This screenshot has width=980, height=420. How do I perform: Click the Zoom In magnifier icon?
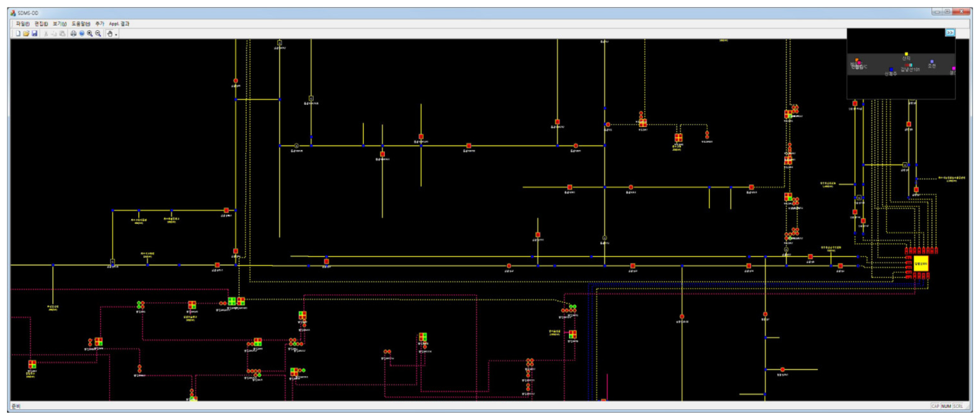tap(90, 33)
